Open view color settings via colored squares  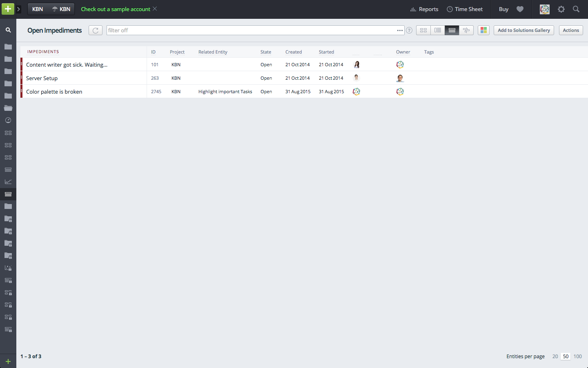483,30
